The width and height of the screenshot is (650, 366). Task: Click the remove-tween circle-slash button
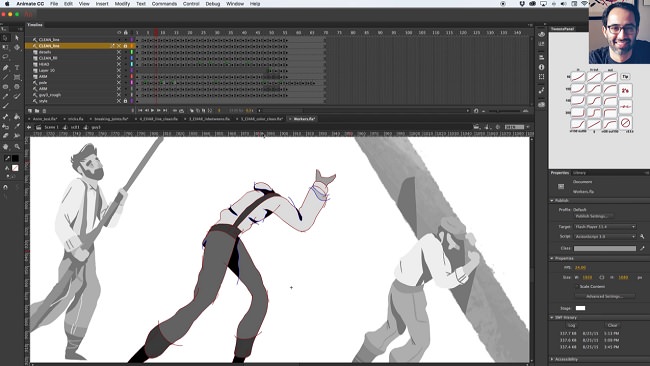pos(625,123)
